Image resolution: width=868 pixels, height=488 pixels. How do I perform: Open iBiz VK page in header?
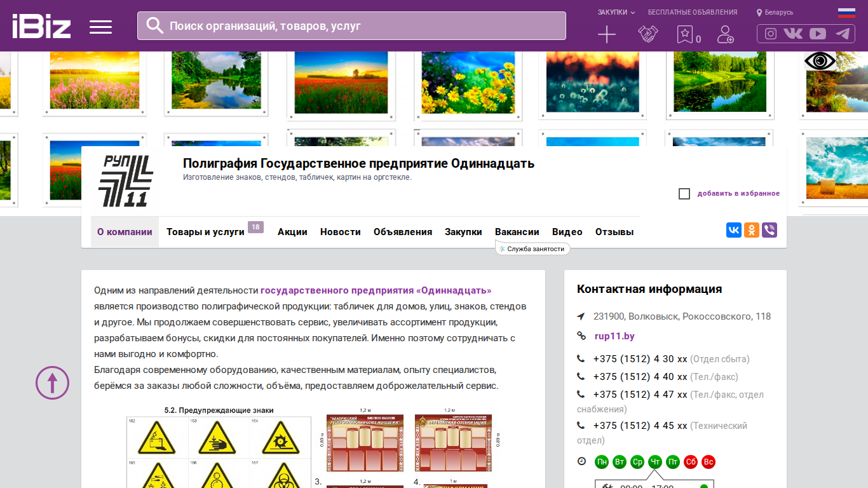click(793, 34)
